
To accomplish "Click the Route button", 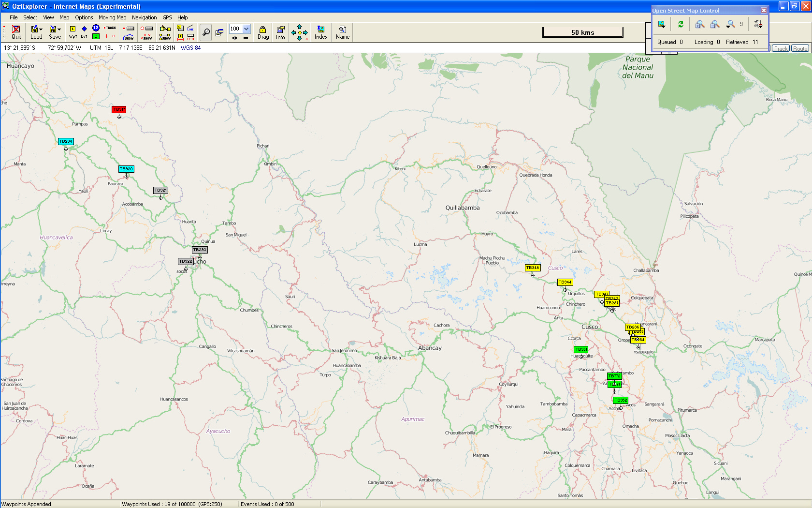I will click(x=800, y=48).
